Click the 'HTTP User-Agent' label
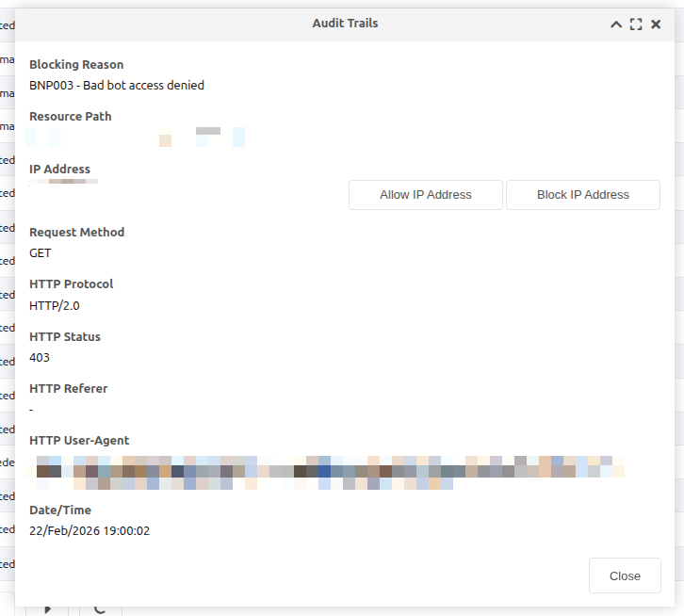This screenshot has width=684, height=616. coord(79,441)
